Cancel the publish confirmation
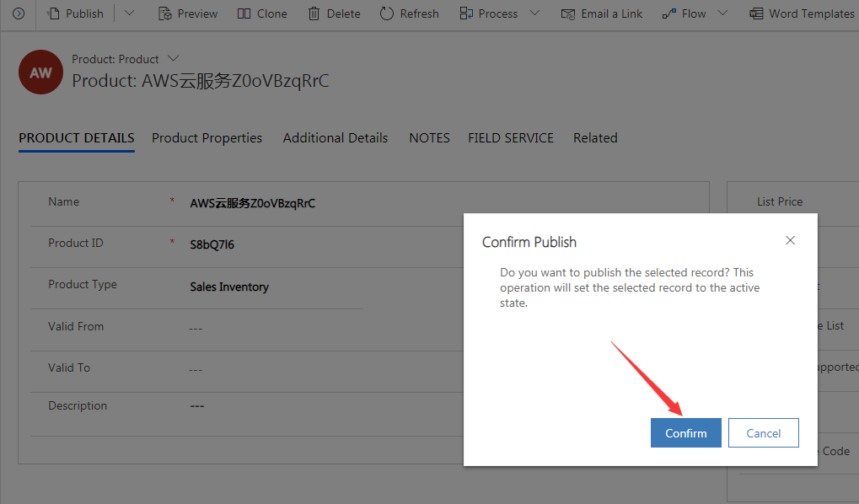The image size is (859, 504). coord(763,432)
